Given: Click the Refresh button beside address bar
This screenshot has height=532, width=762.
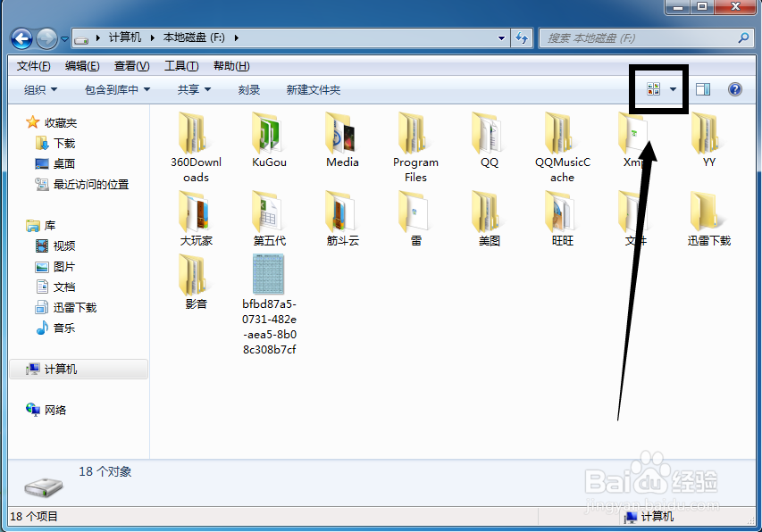Looking at the screenshot, I should [522, 37].
